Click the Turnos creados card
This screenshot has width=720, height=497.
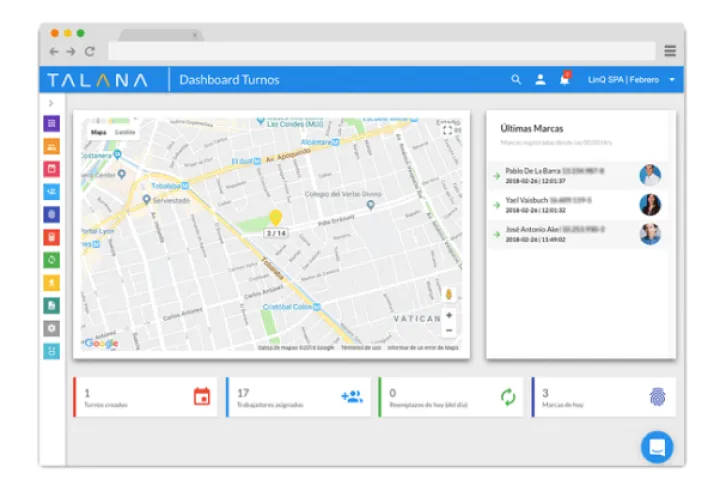pyautogui.click(x=145, y=397)
